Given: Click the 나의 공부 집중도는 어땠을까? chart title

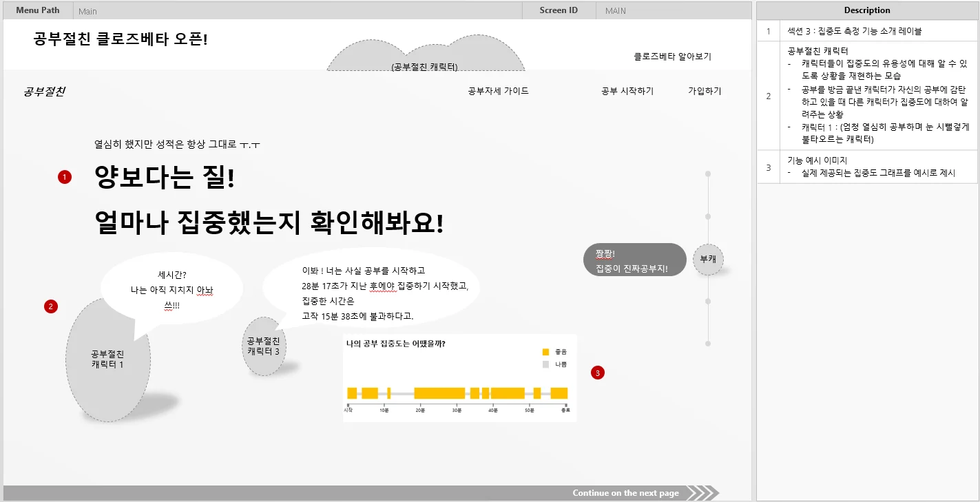Looking at the screenshot, I should pyautogui.click(x=395, y=343).
